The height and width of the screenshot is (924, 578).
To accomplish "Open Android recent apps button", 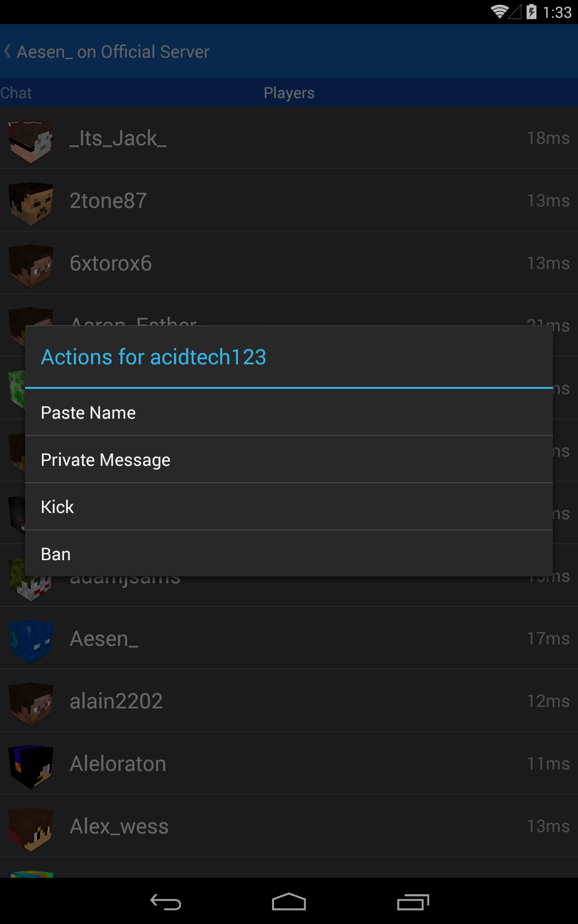I will [x=413, y=902].
